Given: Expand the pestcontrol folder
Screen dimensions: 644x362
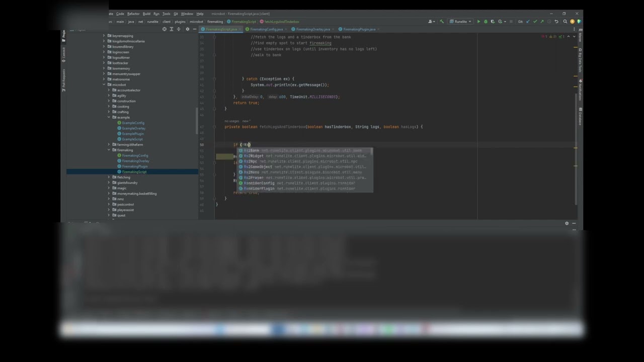Looking at the screenshot, I should click(x=109, y=204).
